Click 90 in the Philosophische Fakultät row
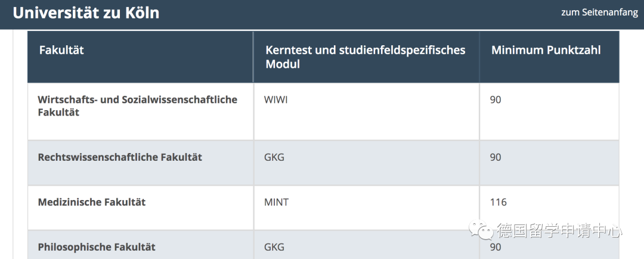The image size is (644, 259). pos(496,248)
